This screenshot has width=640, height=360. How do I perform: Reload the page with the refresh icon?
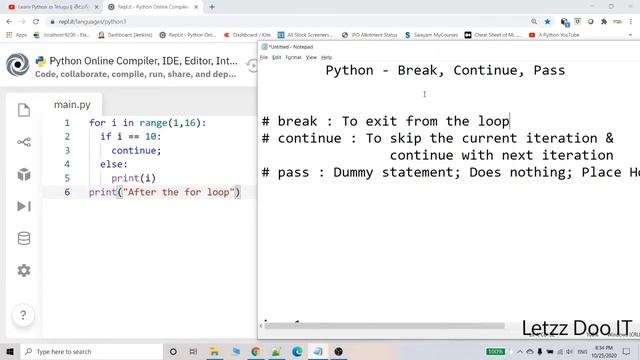tap(36, 21)
